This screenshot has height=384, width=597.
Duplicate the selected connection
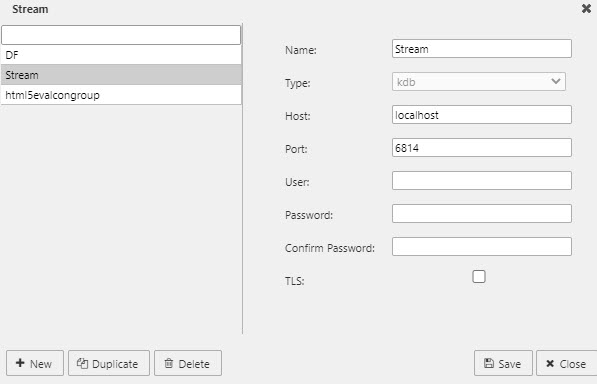point(109,363)
